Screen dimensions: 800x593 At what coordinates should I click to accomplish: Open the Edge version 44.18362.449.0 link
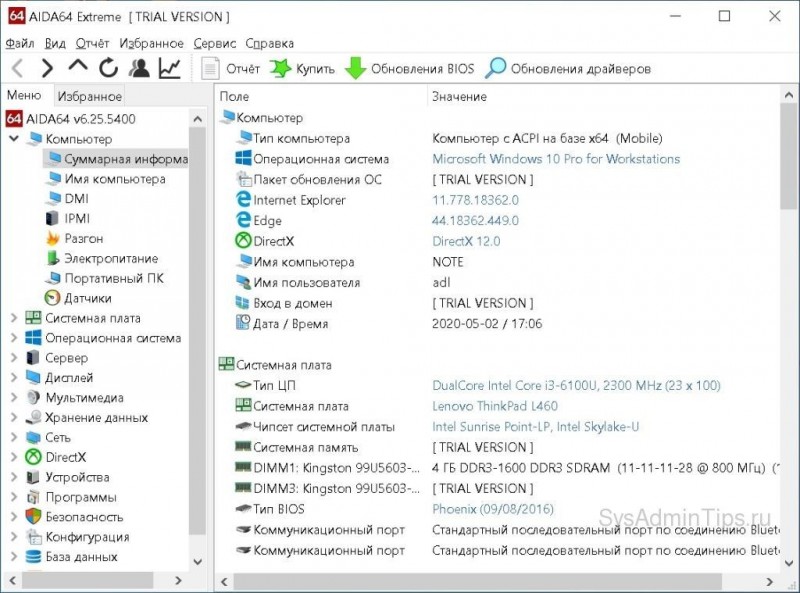coord(476,220)
